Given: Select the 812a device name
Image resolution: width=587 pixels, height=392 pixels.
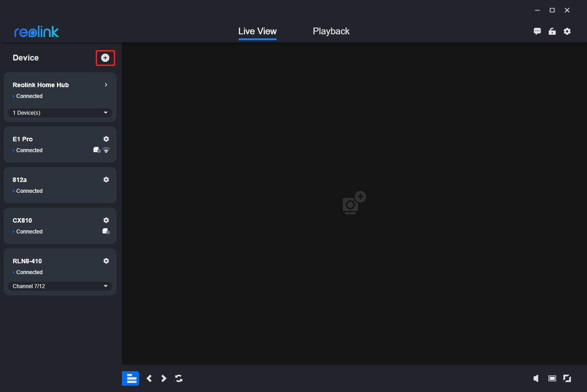Looking at the screenshot, I should tap(19, 180).
